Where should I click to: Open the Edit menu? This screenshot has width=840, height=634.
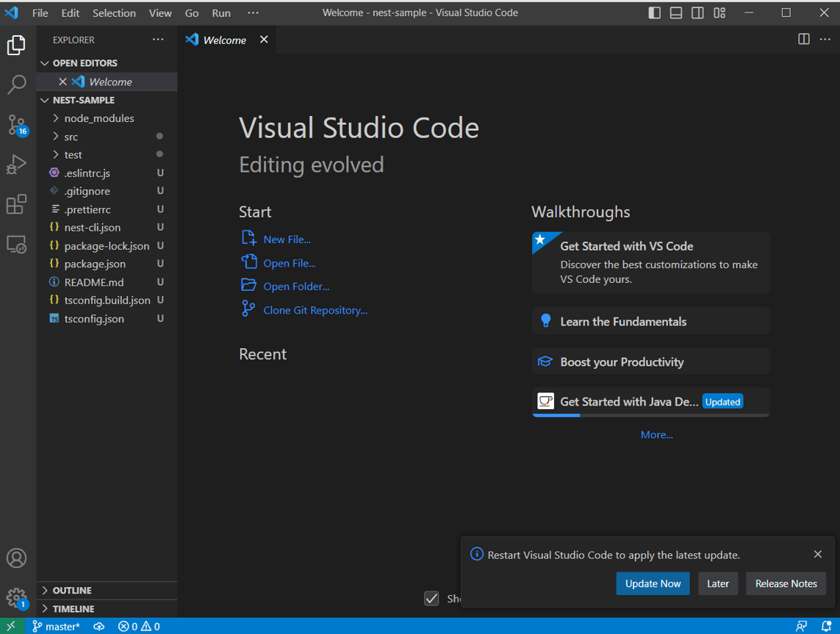tap(70, 12)
